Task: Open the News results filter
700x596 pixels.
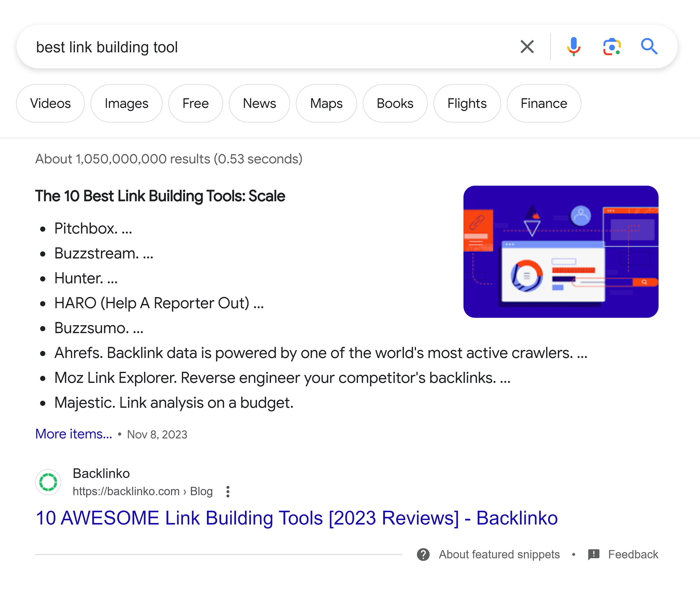Action: pyautogui.click(x=259, y=103)
